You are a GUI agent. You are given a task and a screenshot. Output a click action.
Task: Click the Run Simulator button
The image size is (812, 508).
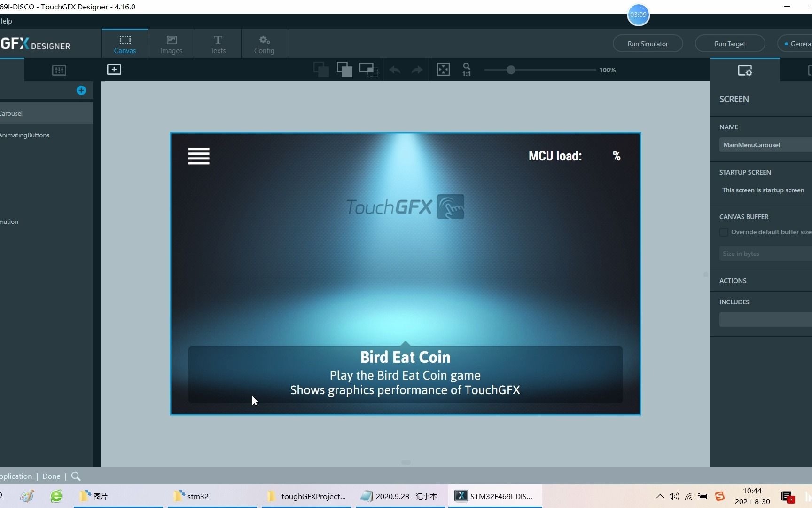648,44
